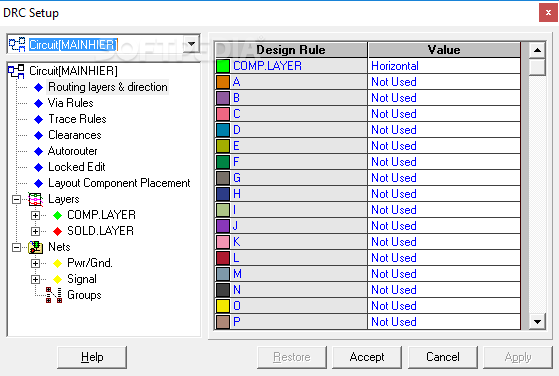Select Locked Edit tree item
This screenshot has width=559, height=376.
point(77,167)
